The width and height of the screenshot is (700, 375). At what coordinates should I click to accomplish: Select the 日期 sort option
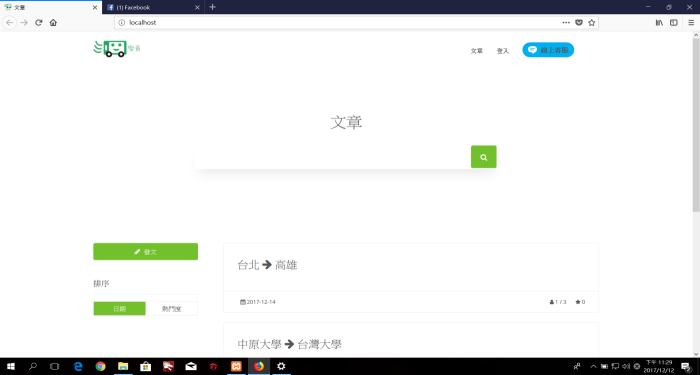pos(120,308)
